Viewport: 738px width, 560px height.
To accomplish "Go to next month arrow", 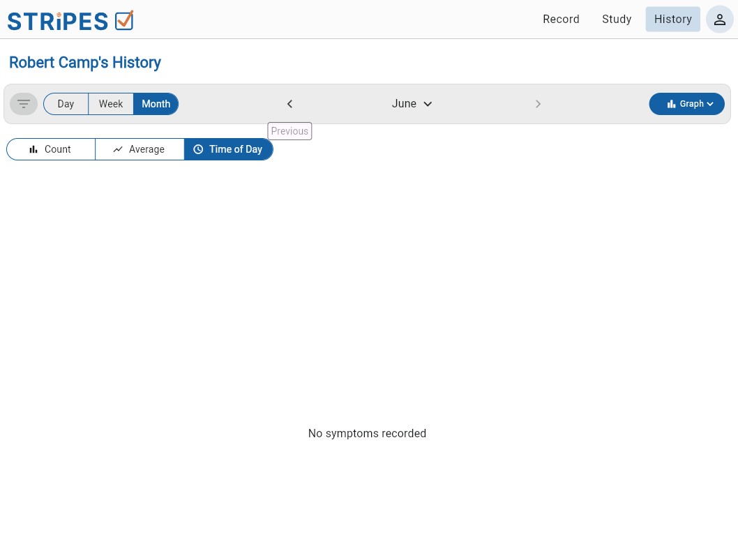I will click(538, 104).
